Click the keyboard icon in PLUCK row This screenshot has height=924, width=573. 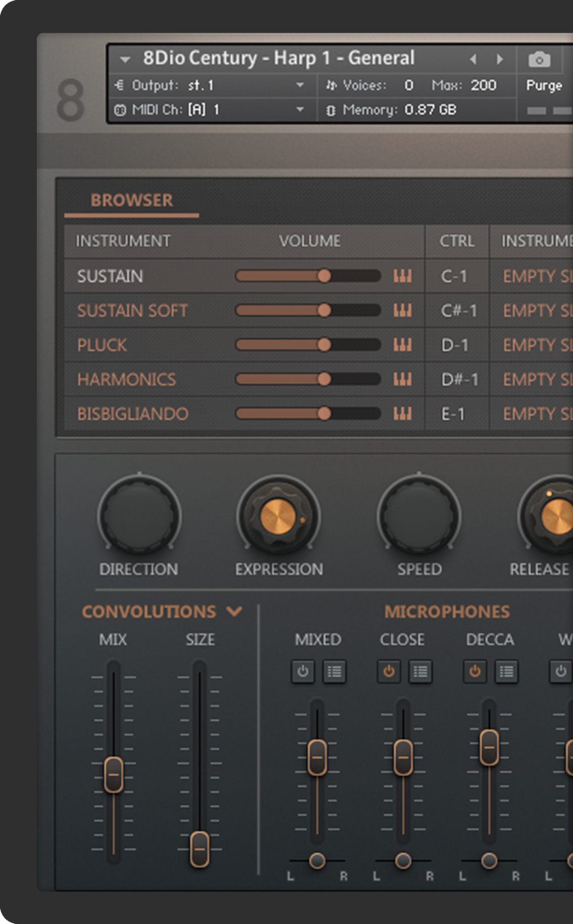click(x=402, y=345)
